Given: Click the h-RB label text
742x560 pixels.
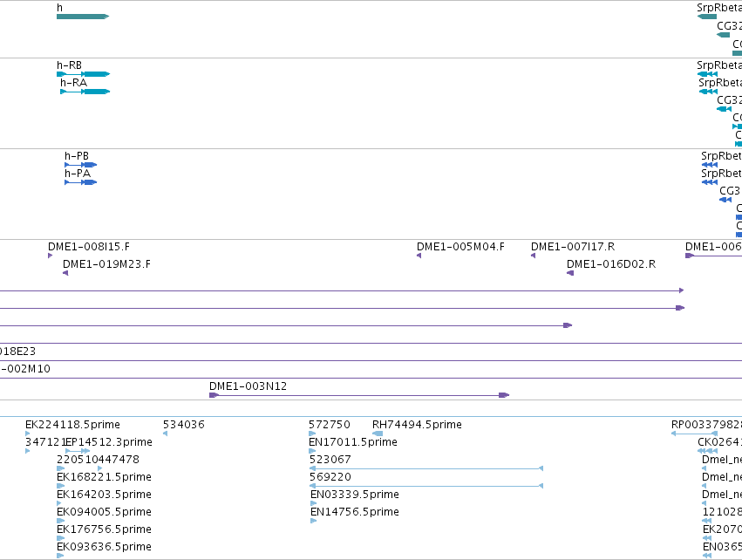Looking at the screenshot, I should pyautogui.click(x=69, y=65).
